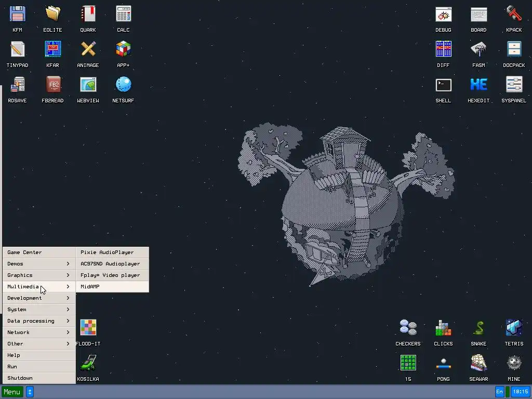Open the DEBUG bug icon
This screenshot has width=532, height=399.
444,14
